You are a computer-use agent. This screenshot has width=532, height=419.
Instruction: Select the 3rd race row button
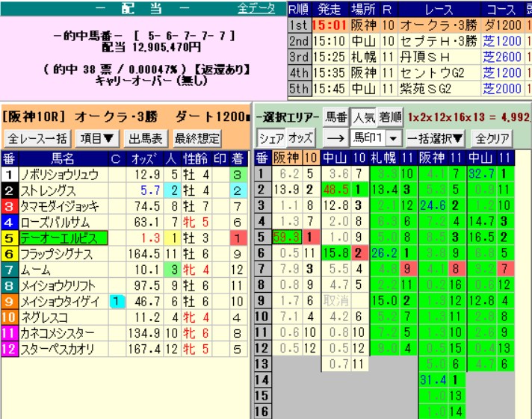tap(298, 57)
